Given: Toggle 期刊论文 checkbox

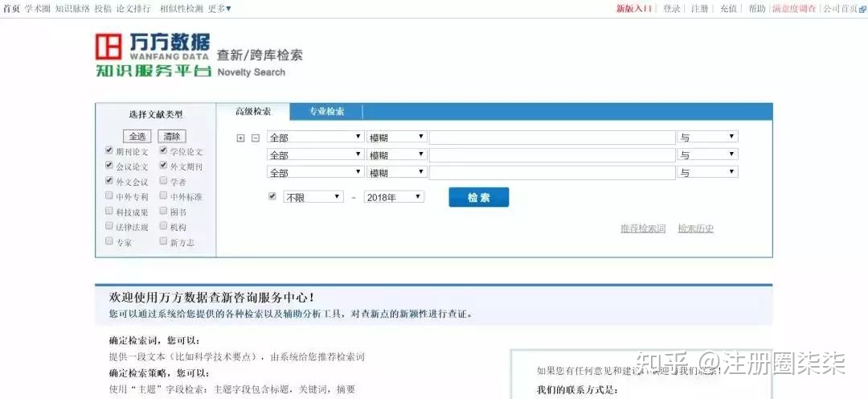Looking at the screenshot, I should coord(109,150).
